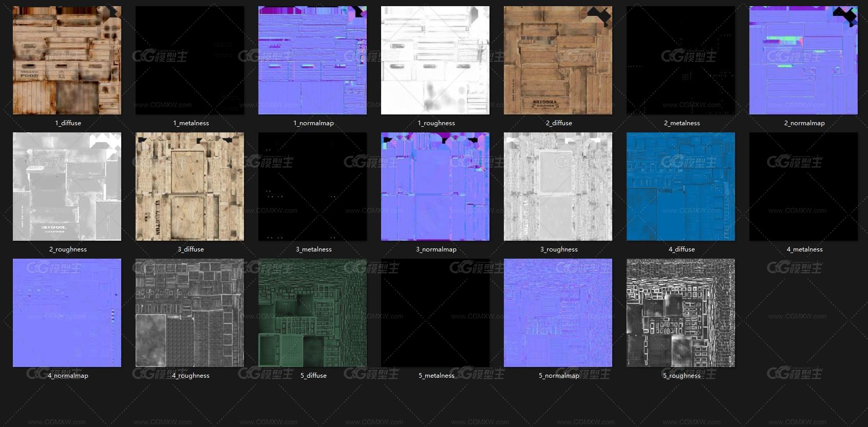This screenshot has height=427, width=868.
Task: Select the 3_roughness texture thumbnail
Action: pos(558,186)
